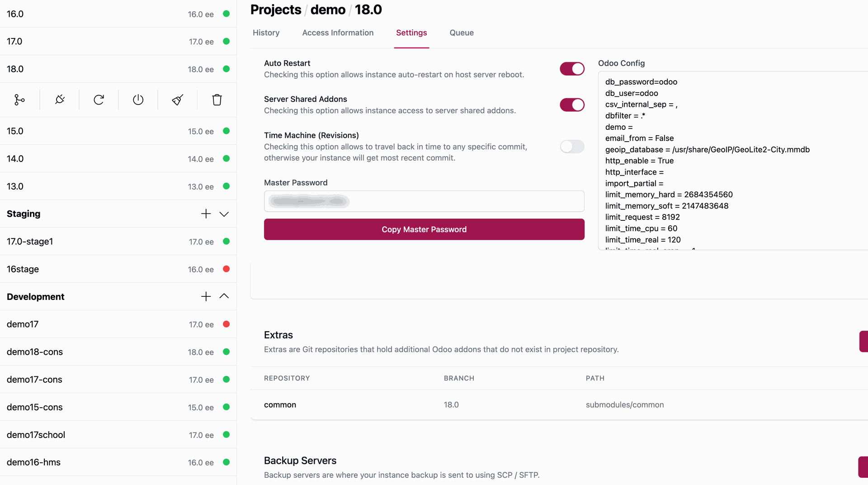Viewport: 868px width, 485px height.
Task: Select the 14.0 instance row
Action: (118, 159)
